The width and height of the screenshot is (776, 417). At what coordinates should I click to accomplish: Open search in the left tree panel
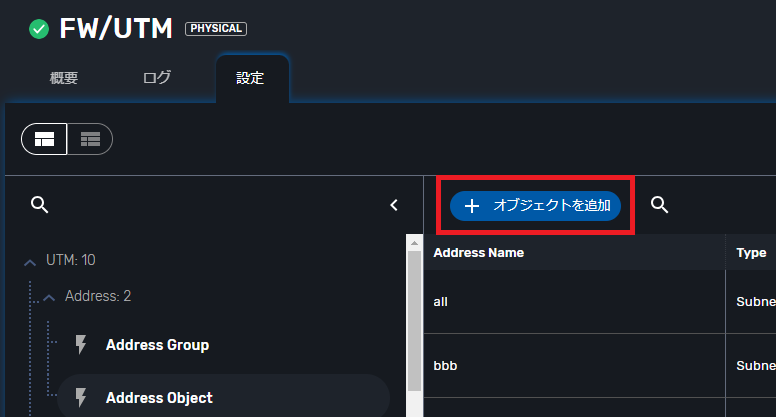point(39,205)
